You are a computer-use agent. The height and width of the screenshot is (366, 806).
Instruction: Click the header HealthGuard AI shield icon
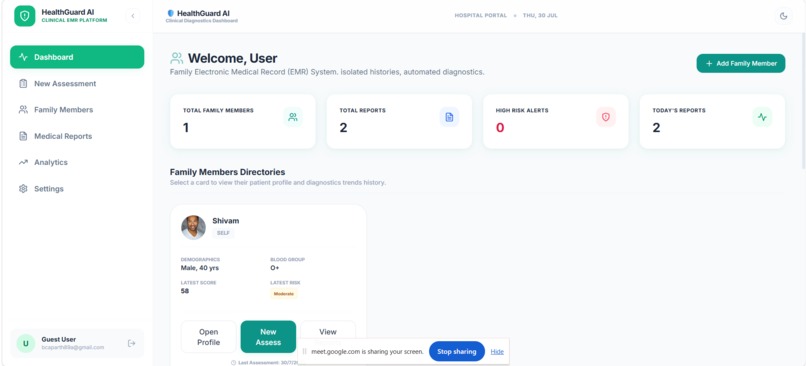(x=171, y=13)
